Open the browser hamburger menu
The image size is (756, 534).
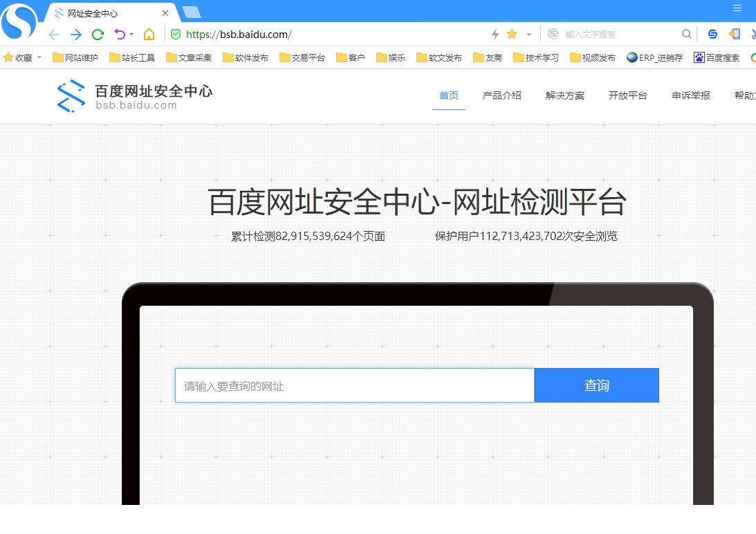click(737, 8)
